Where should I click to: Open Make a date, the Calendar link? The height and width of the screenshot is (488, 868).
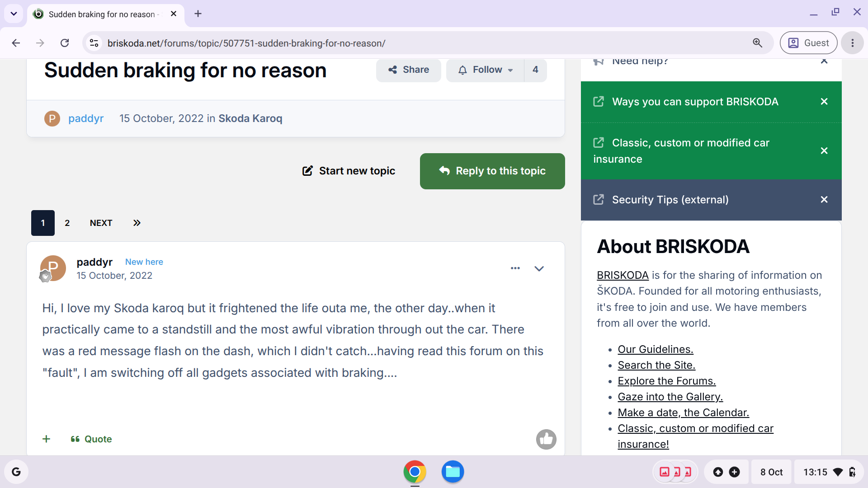pyautogui.click(x=684, y=413)
